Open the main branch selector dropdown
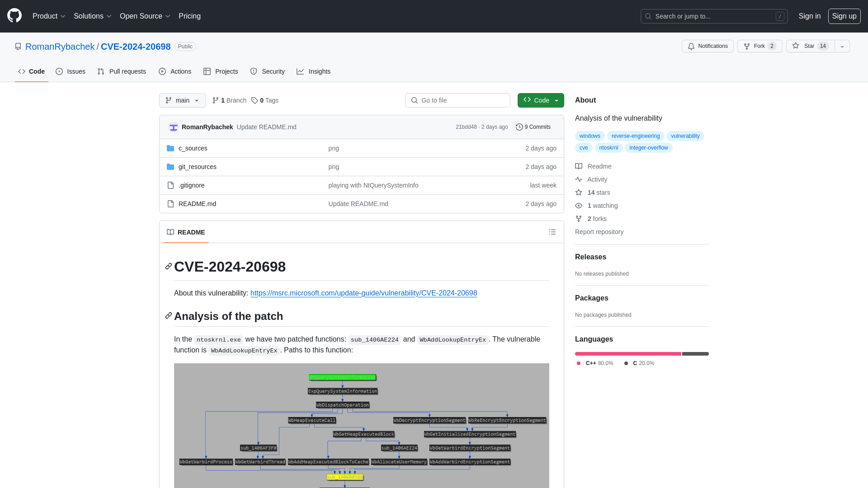The width and height of the screenshot is (868, 488). click(183, 100)
